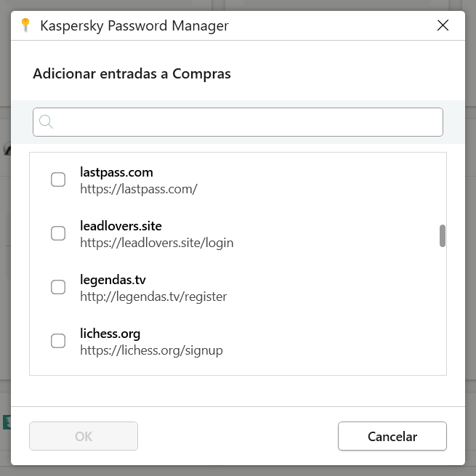Tick the leadlovers.site checkbox
476x476 pixels.
point(58,233)
